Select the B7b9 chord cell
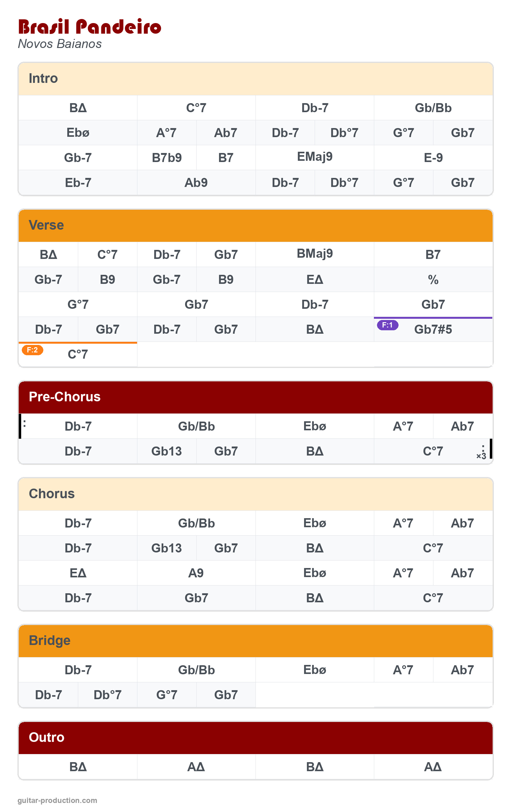The width and height of the screenshot is (511, 812). pos(167,157)
